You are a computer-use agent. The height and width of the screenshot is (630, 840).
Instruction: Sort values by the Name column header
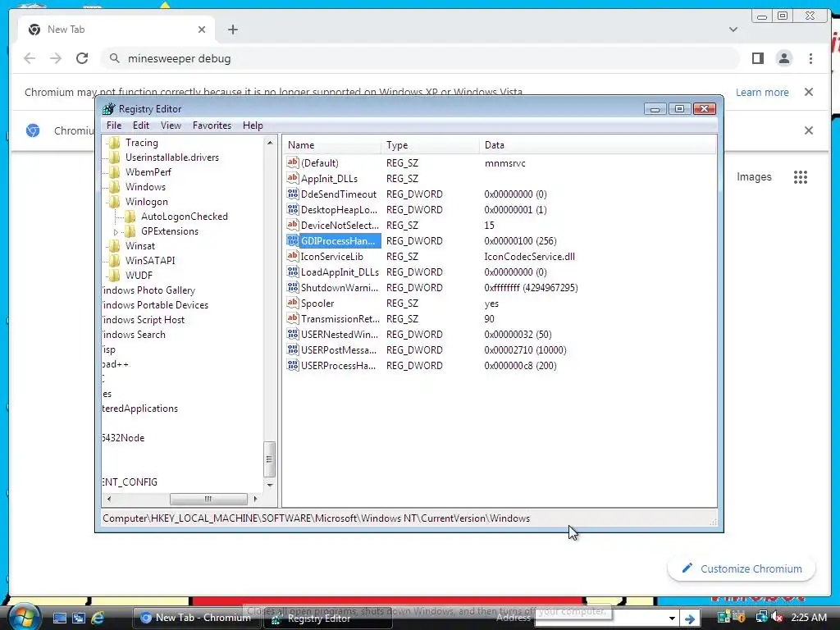tap(333, 145)
